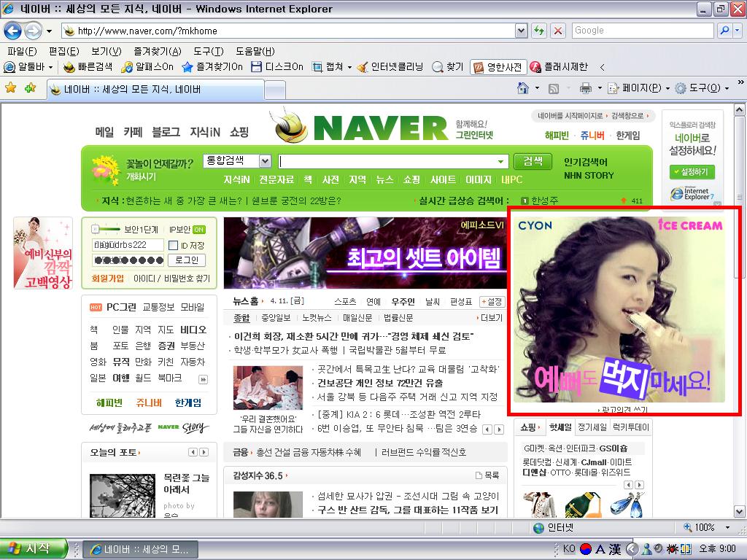Screen dimensions: 747x560
Task: Click the 로그인 login button
Action: coord(187,260)
